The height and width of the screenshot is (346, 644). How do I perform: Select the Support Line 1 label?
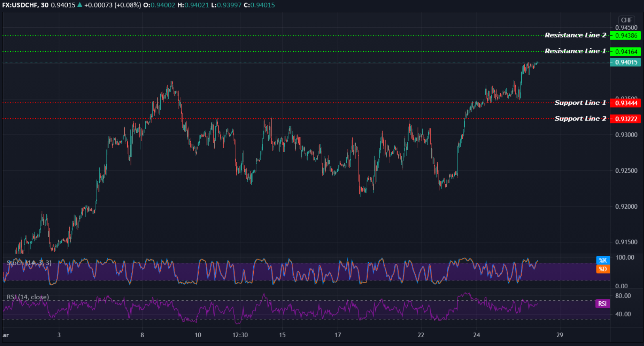click(580, 103)
